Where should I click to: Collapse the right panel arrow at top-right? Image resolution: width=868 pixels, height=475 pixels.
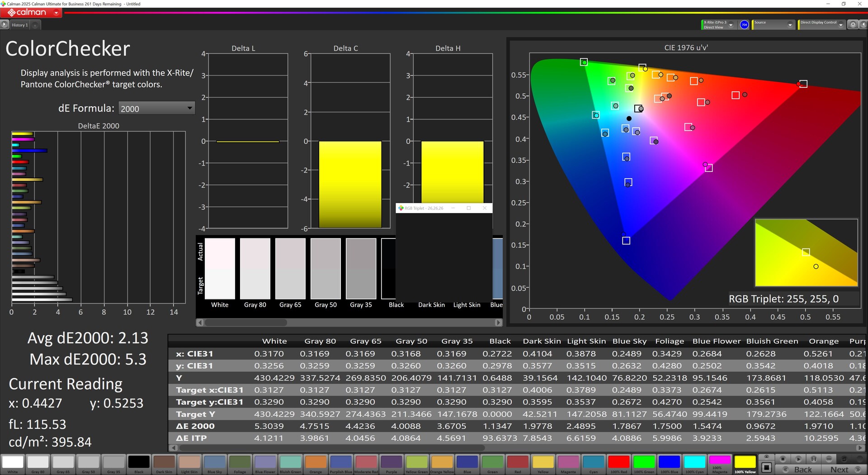coord(863,25)
